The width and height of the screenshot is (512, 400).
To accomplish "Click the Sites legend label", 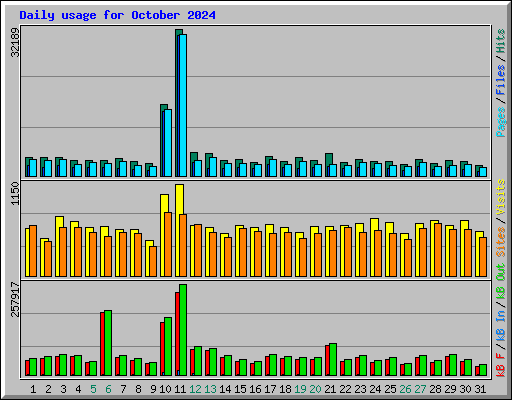I will [501, 242].
